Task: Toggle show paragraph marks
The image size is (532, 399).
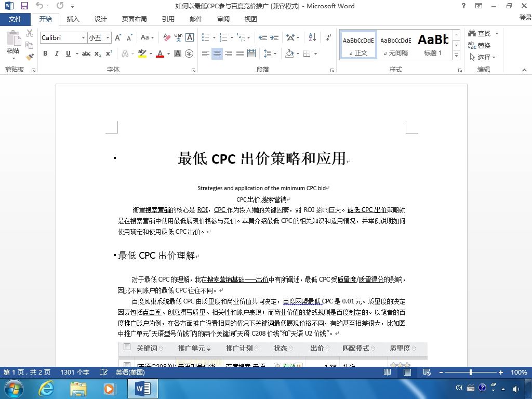Action: [x=328, y=37]
